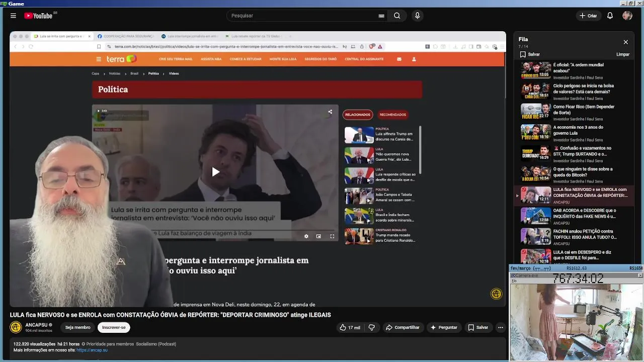
Task: Click the Compartilhar share button
Action: pyautogui.click(x=403, y=327)
